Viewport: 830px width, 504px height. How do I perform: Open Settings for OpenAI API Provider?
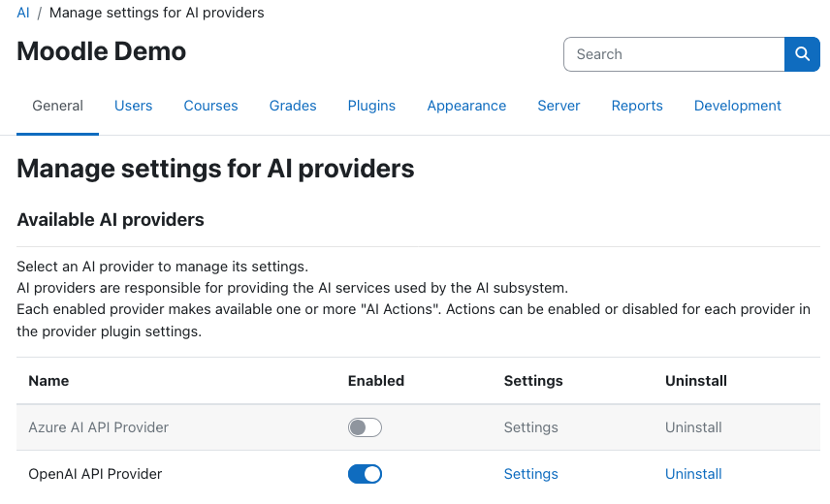[x=531, y=474]
